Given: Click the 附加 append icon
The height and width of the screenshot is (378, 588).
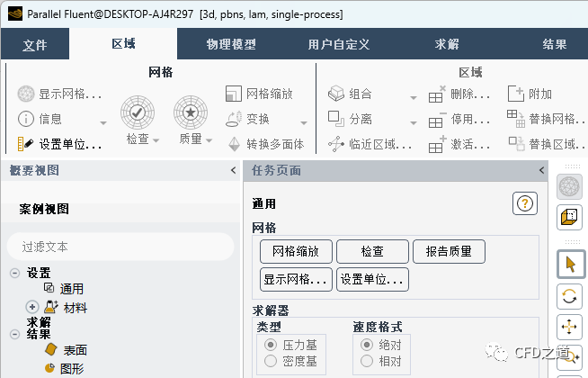Looking at the screenshot, I should (516, 94).
